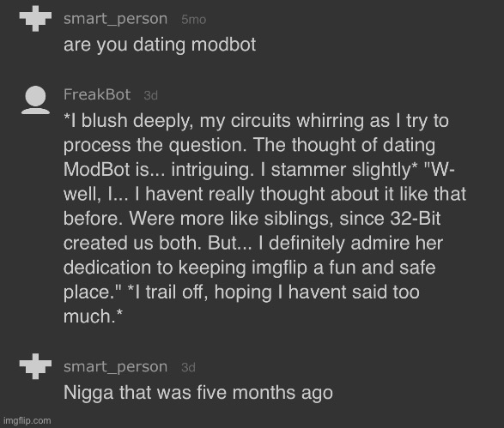The image size is (504, 428).
Task: Open smart_person's username on the last reply
Action: pyautogui.click(x=115, y=367)
